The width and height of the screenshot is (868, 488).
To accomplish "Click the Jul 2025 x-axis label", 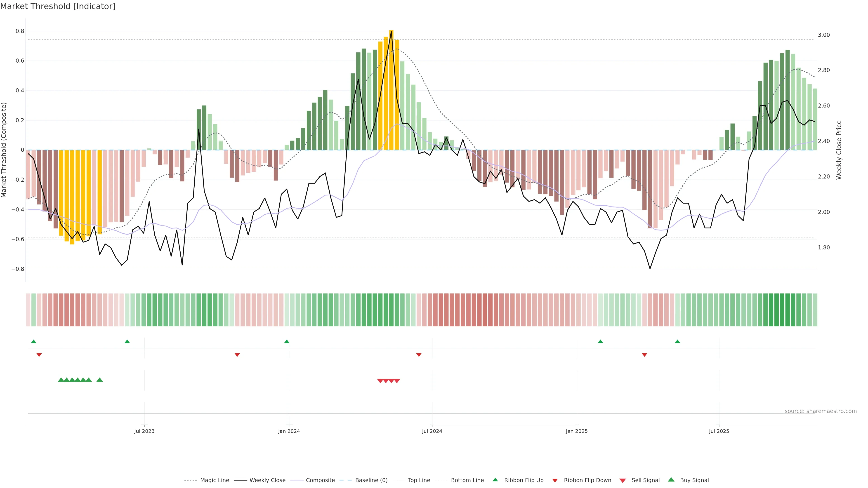I will click(x=719, y=431).
